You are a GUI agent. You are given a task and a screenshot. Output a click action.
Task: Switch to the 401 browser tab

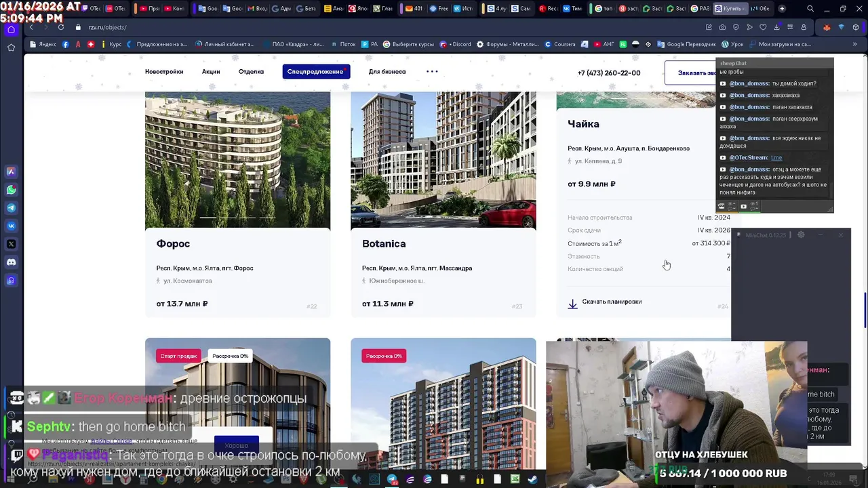pos(412,9)
